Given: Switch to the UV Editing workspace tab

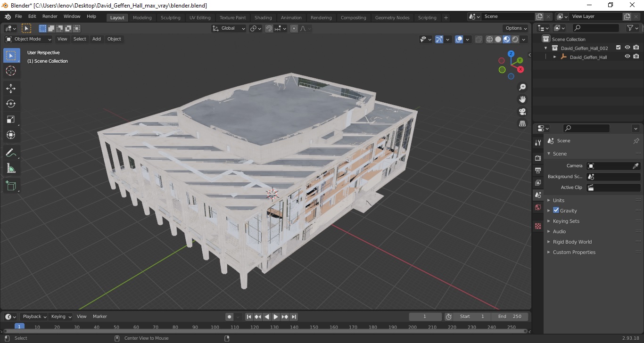Looking at the screenshot, I should (x=200, y=18).
